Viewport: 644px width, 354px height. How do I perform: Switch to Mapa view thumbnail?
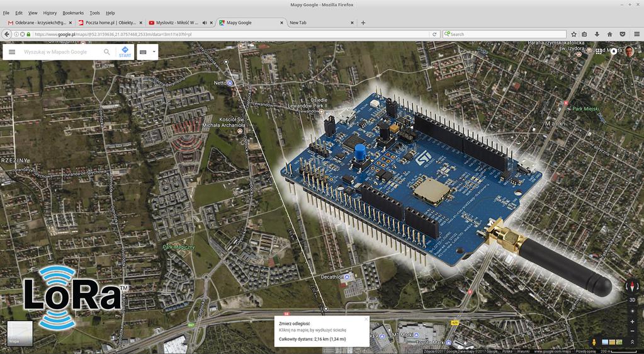pos(20,333)
